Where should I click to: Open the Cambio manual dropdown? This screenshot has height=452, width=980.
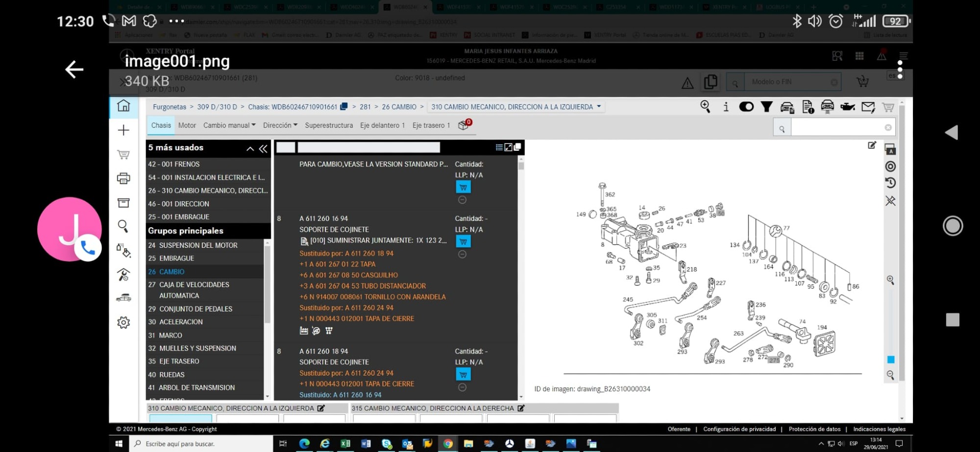pos(229,125)
